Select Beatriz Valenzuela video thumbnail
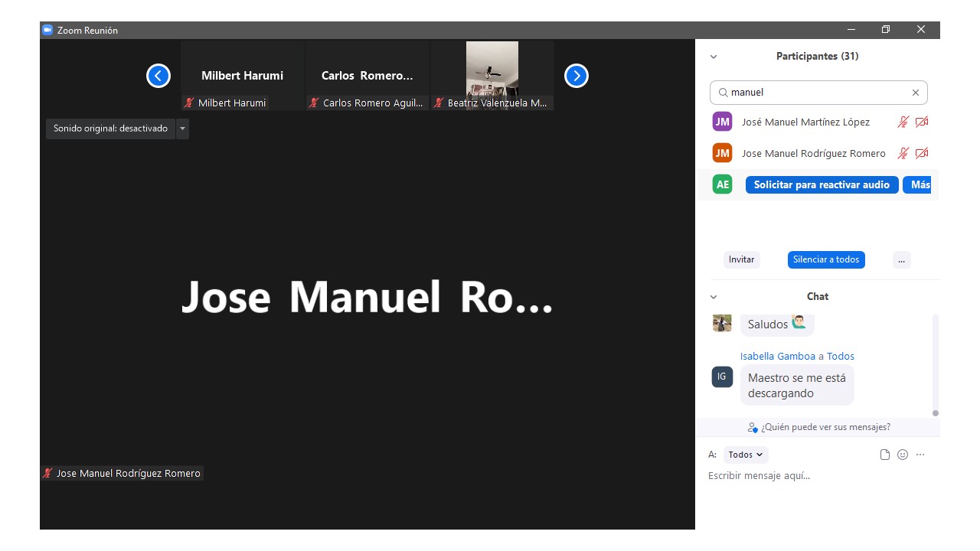This screenshot has width=980, height=551. point(492,76)
